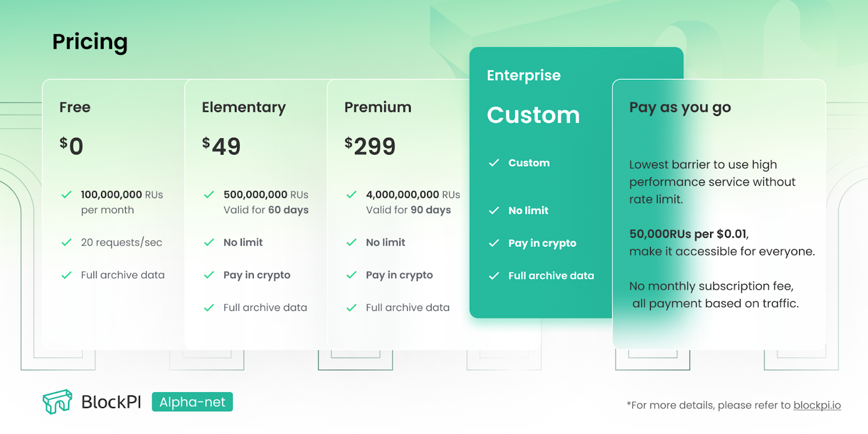
Task: Select the Pay as you go heading
Action: coord(680,107)
